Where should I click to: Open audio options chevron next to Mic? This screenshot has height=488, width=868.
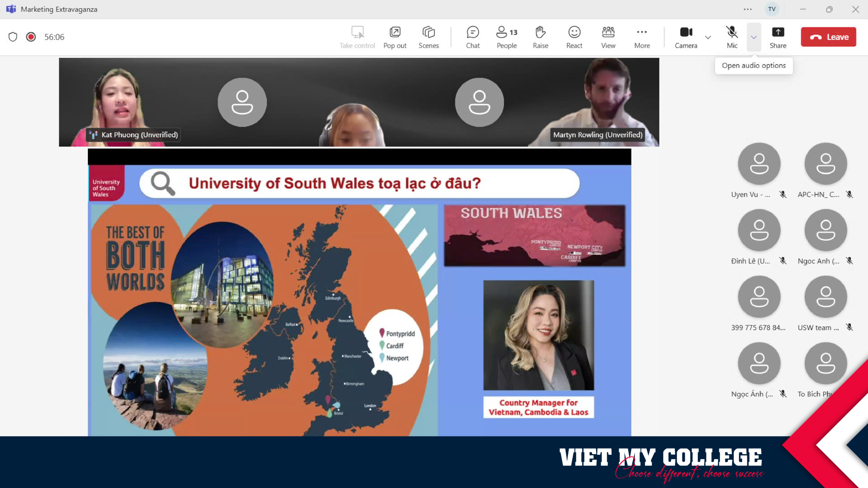(754, 37)
